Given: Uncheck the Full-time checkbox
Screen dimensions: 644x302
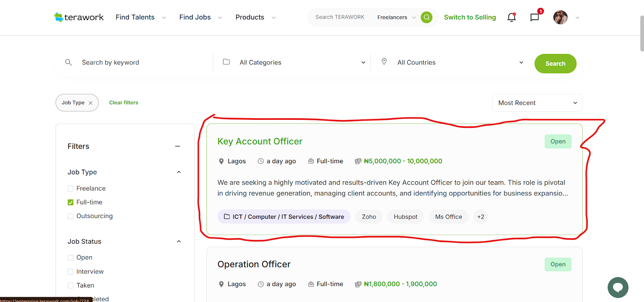Looking at the screenshot, I should click(71, 202).
